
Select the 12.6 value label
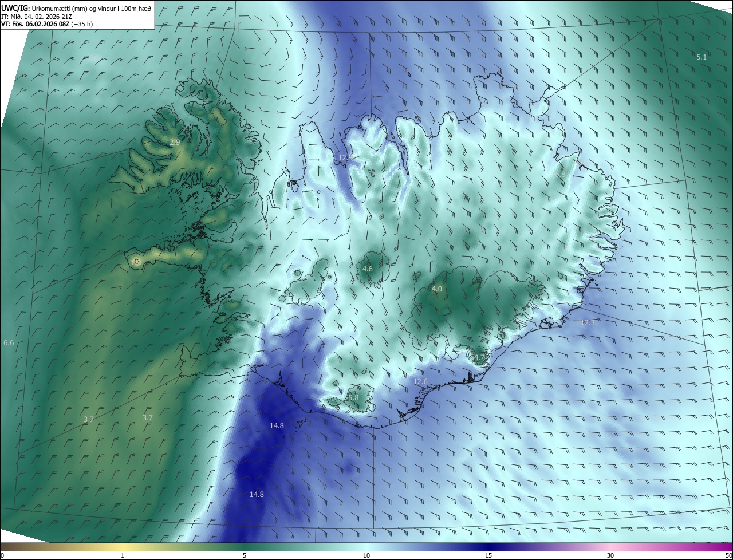(x=420, y=381)
